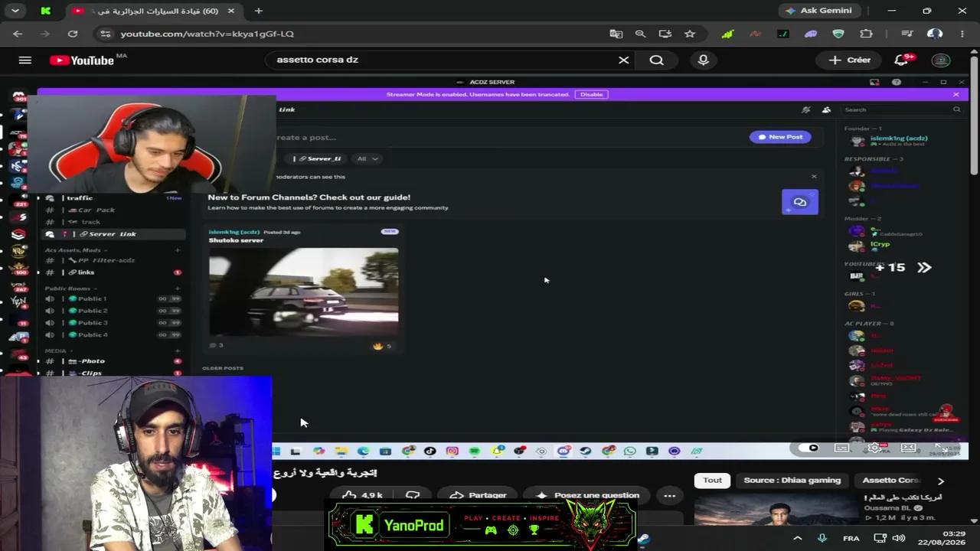Show hidden system tray icons
Image resolution: width=980 pixels, height=551 pixels.
[797, 538]
